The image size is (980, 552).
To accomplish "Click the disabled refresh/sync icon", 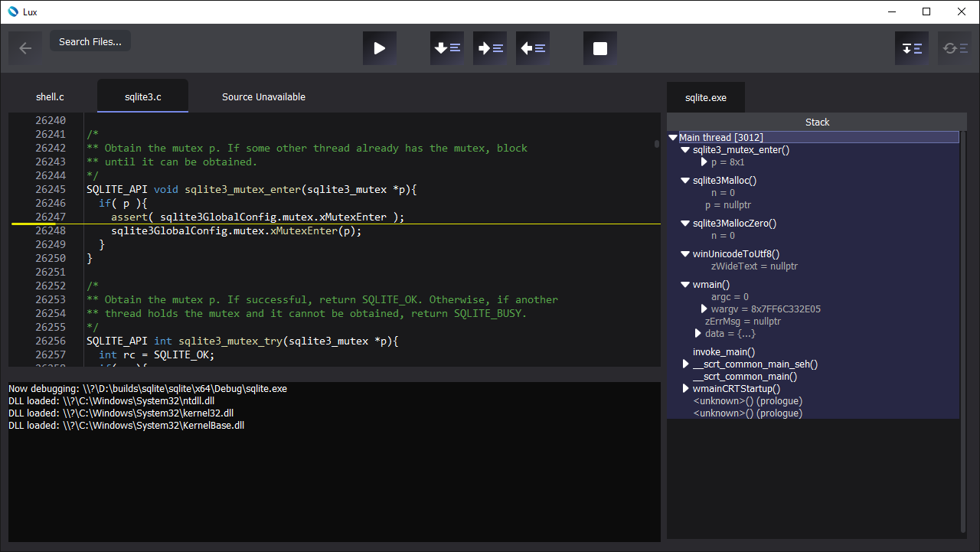I will tap(955, 48).
